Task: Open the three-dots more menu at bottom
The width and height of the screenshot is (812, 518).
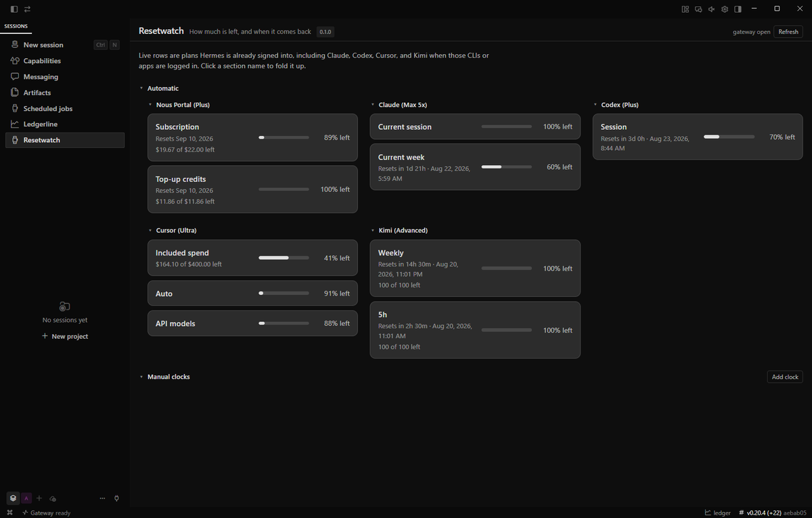Action: [x=102, y=498]
